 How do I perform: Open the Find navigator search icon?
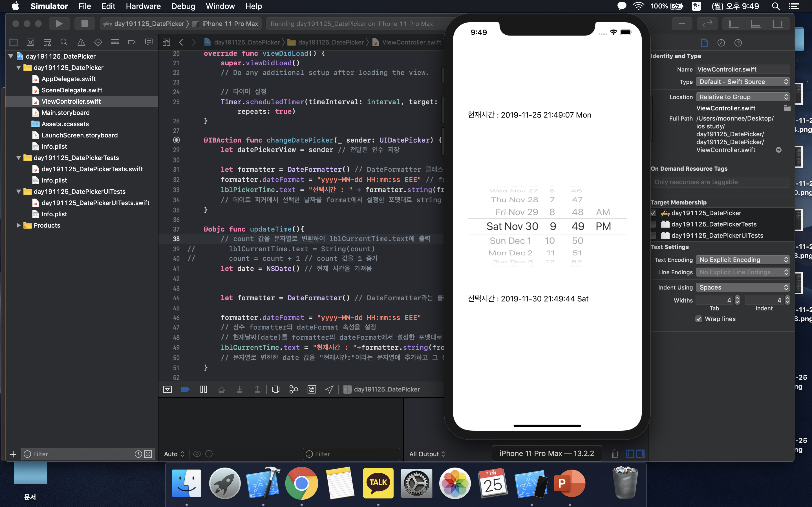click(x=64, y=42)
